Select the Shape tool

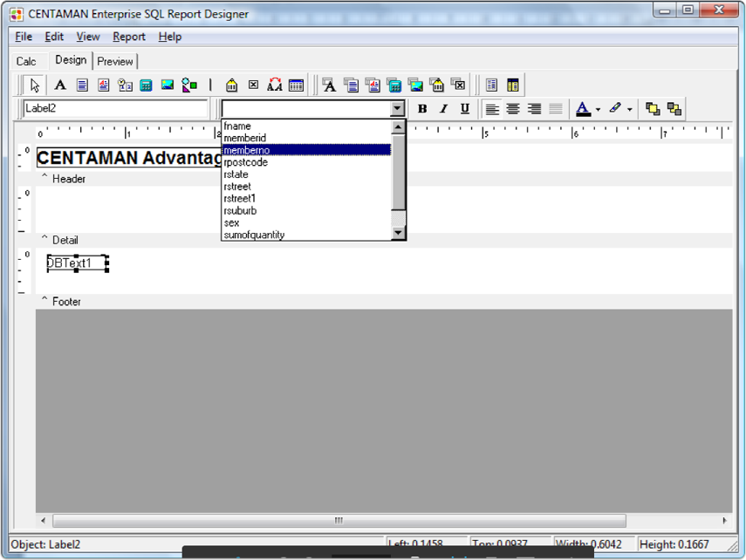point(188,85)
